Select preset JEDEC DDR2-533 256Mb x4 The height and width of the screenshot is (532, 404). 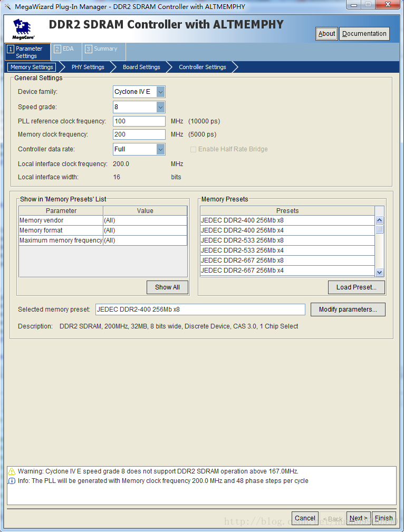(x=287, y=250)
